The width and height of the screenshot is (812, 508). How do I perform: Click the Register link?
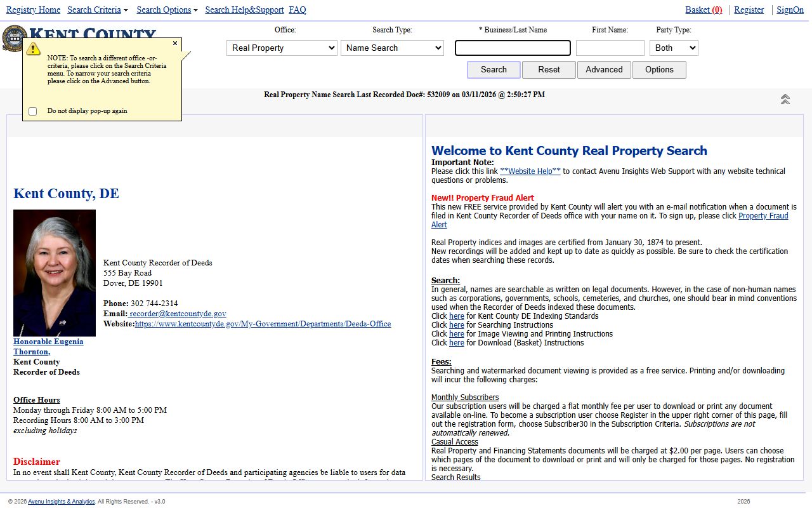click(x=749, y=10)
